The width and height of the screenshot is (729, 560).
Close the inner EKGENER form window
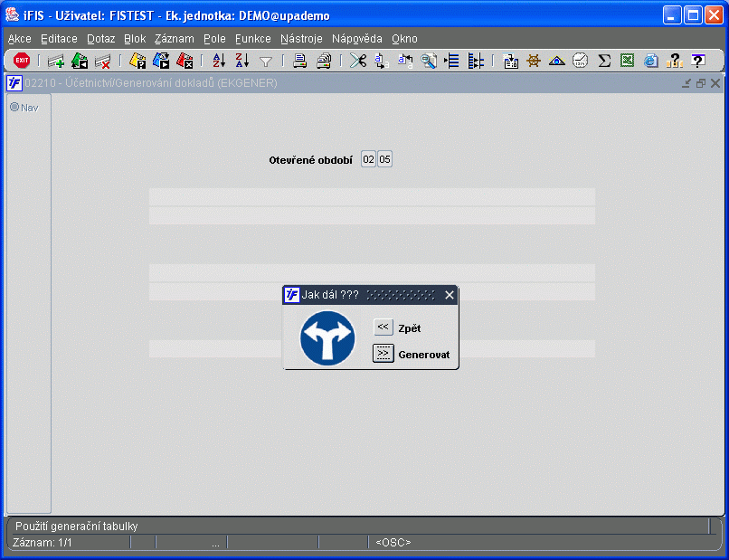point(715,83)
